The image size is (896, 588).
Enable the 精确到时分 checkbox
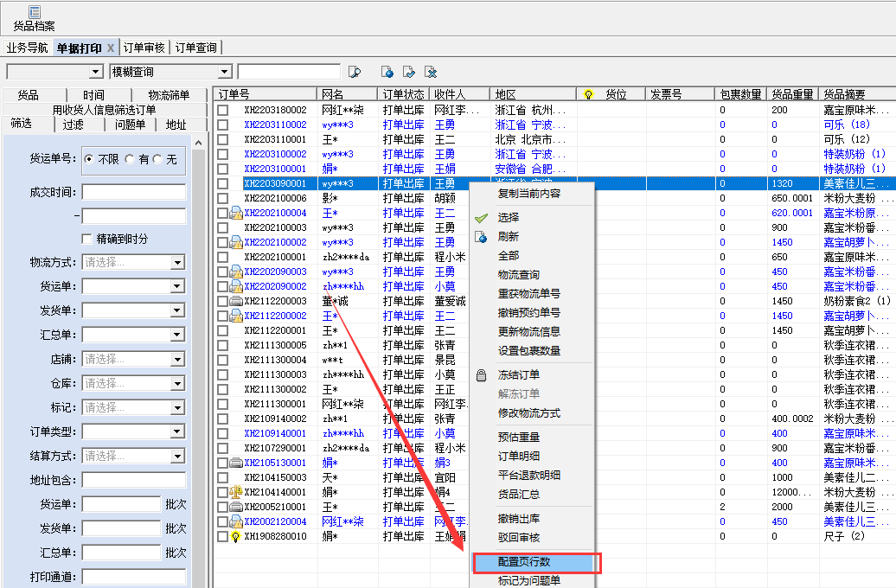pos(86,239)
